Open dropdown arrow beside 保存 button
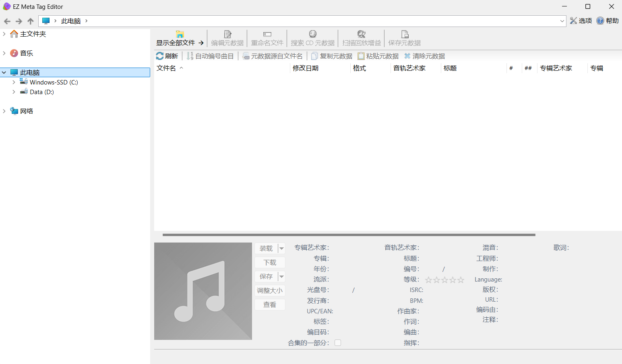Screen dimensions: 622x364 (x=282, y=277)
